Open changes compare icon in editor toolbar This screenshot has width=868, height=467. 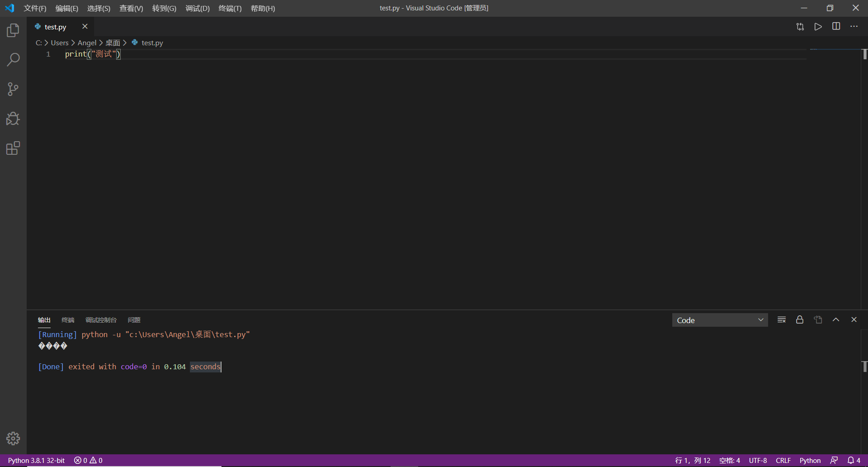click(800, 27)
